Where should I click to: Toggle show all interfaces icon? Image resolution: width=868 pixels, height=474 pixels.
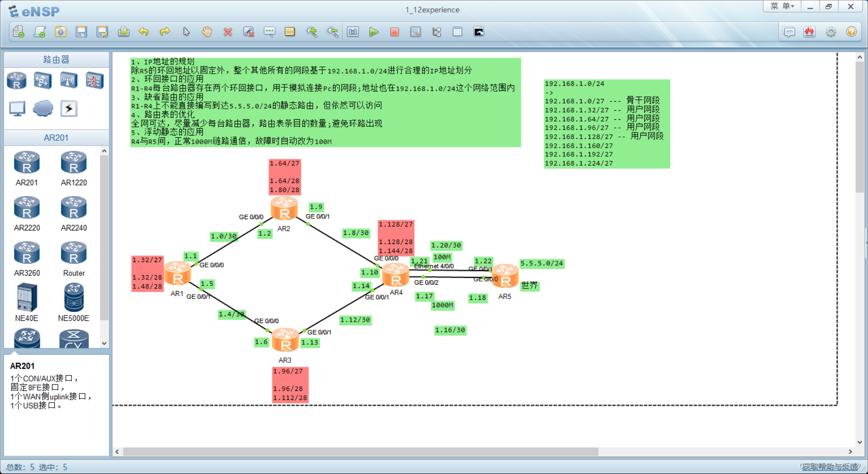437,32
